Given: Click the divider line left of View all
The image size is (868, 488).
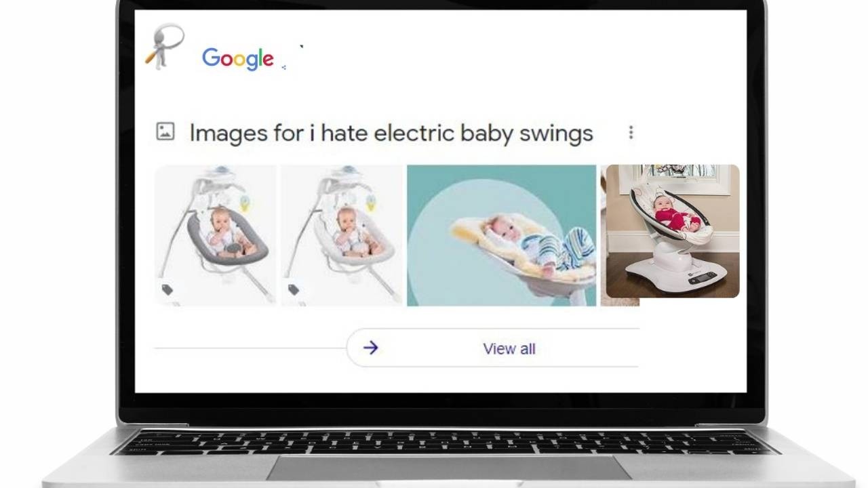Looking at the screenshot, I should point(250,348).
